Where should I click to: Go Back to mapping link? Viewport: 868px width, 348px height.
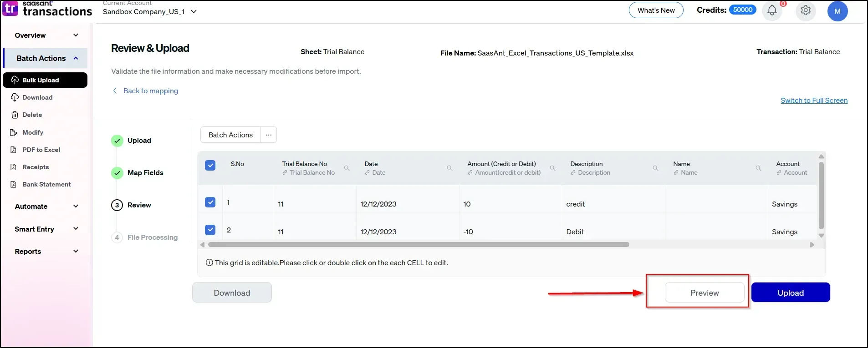(150, 91)
